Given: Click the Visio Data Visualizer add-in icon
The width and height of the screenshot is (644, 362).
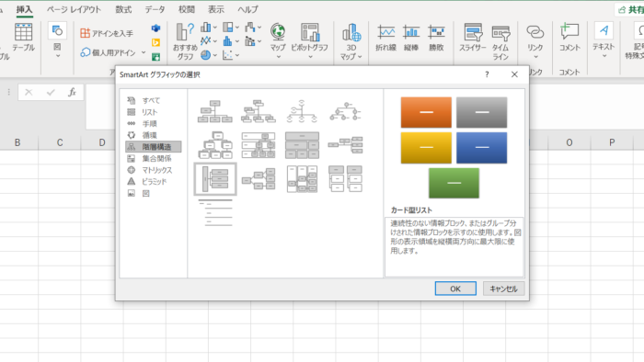Looking at the screenshot, I should (155, 28).
